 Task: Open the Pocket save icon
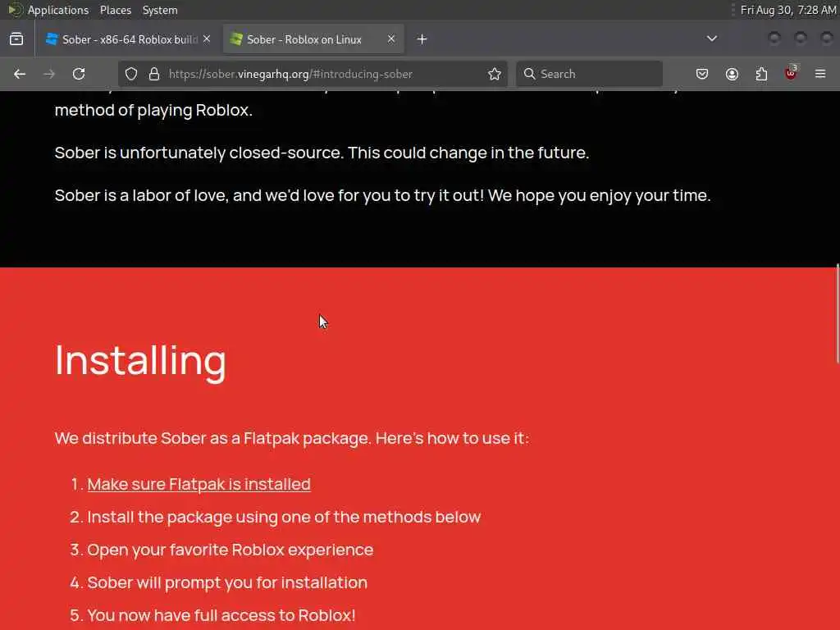point(702,74)
